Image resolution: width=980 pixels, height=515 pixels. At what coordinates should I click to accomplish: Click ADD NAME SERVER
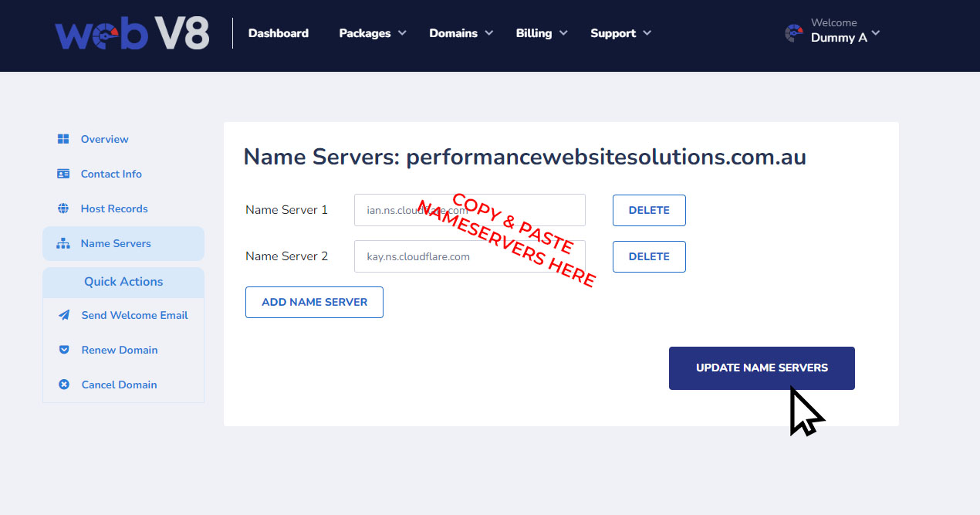314,302
